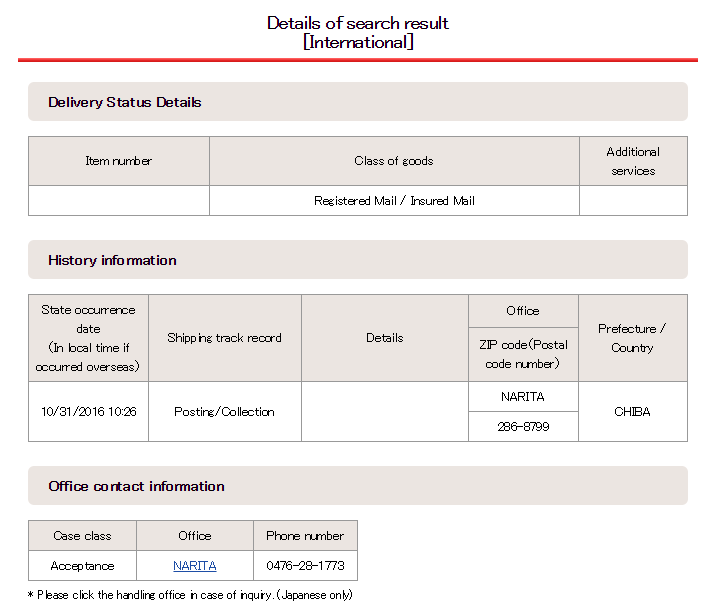The height and width of the screenshot is (611, 719).
Task: Select the Class of goods column header
Action: 394,161
